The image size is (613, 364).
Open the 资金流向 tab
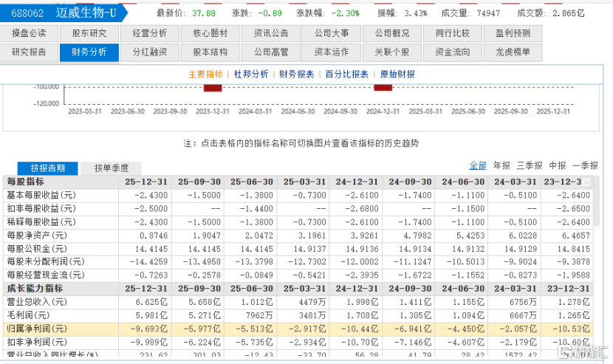(453, 52)
